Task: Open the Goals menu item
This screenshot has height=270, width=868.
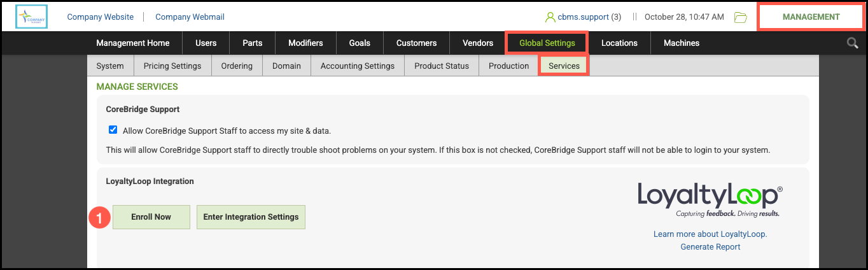Action: coord(360,43)
